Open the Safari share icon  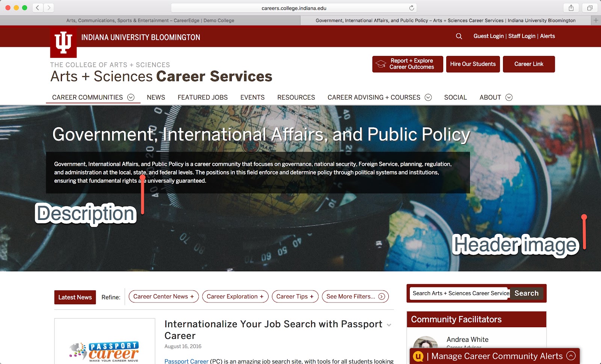[x=571, y=8]
